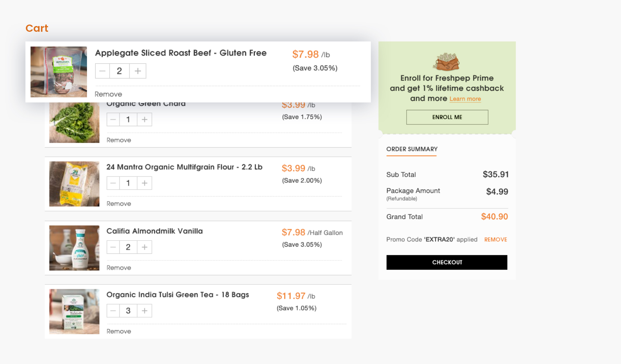Screen dimensions: 621x364
Task: Open Organic Green Chard product image
Action: [74, 123]
